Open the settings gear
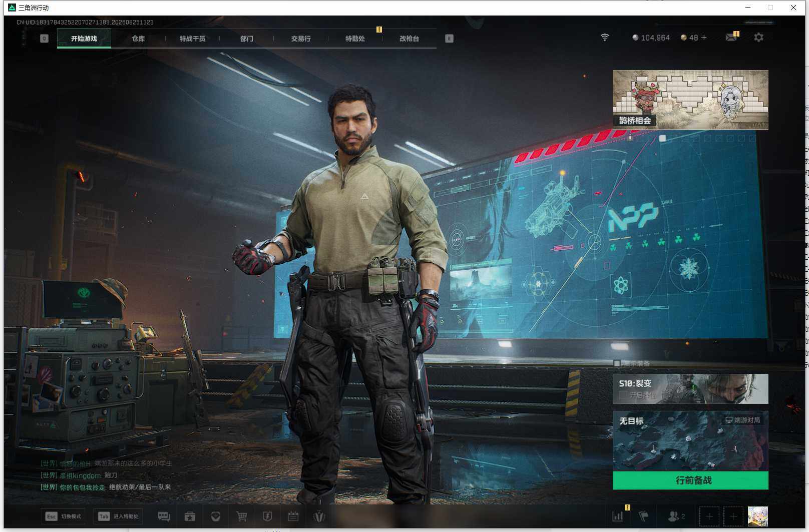Image resolution: width=809 pixels, height=532 pixels. pos(758,38)
